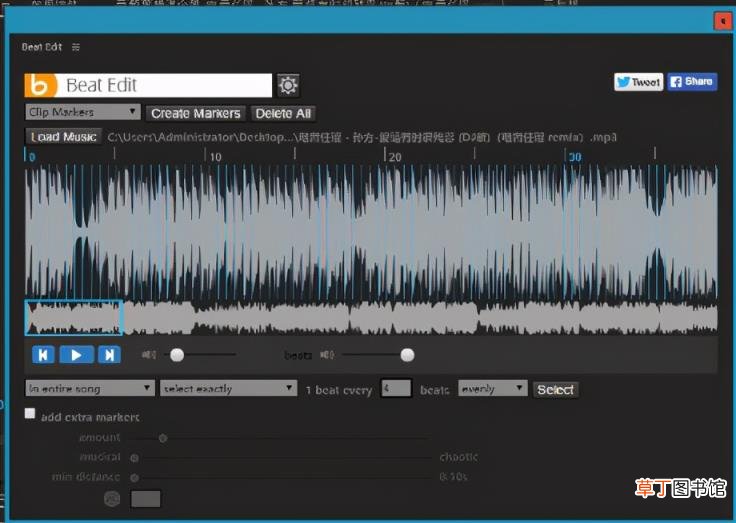Click the gray swatch below min distance

coord(146,499)
